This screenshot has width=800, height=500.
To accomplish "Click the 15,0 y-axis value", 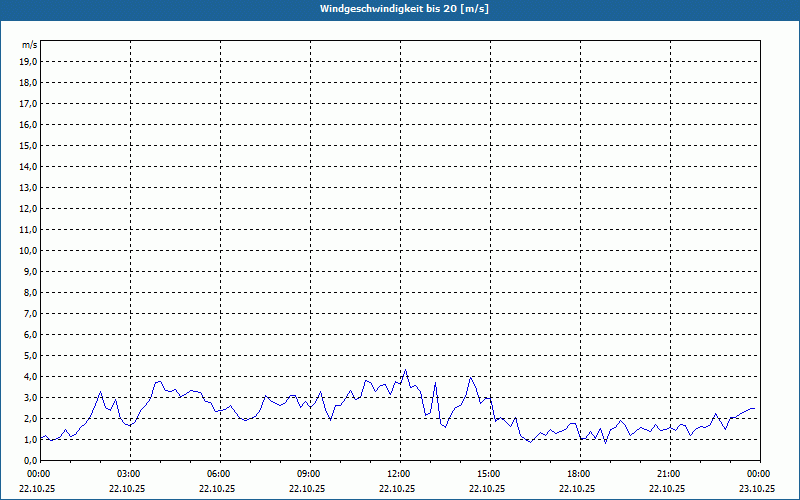I will tap(29, 145).
